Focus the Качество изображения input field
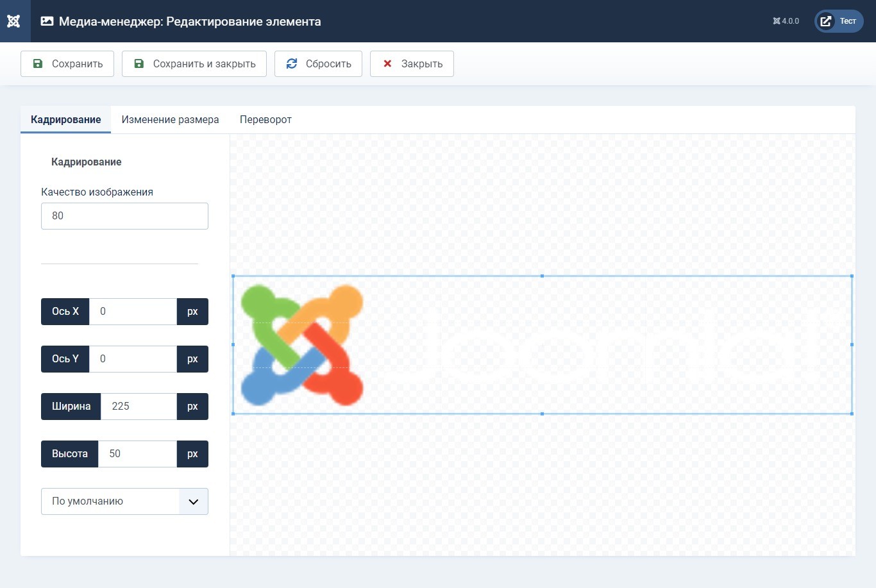The height and width of the screenshot is (588, 876). coord(124,216)
